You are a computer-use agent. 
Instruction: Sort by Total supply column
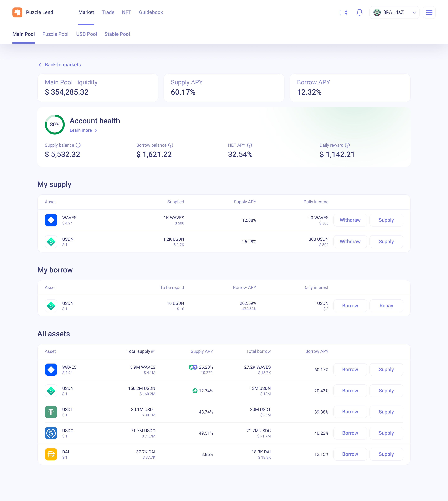click(x=141, y=351)
